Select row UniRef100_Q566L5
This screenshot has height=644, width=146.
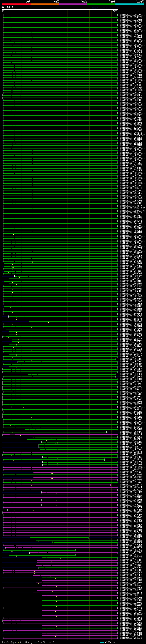(x=131, y=138)
